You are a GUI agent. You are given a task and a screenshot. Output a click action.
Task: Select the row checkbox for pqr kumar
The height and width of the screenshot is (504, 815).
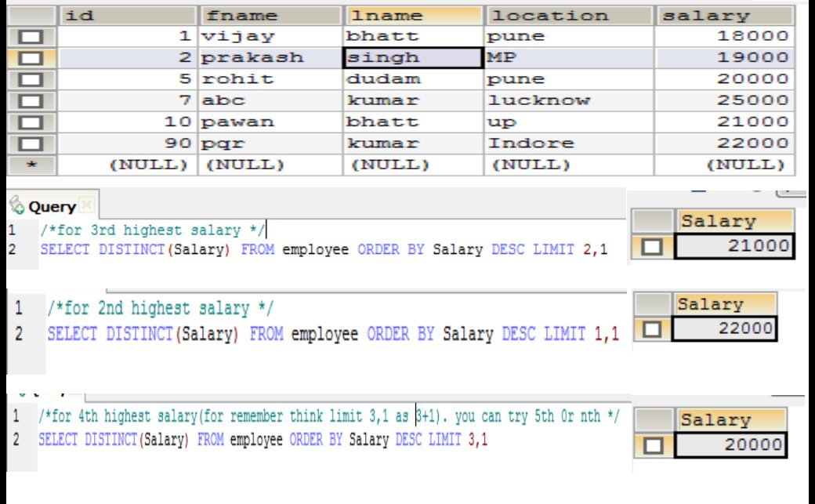[31, 144]
